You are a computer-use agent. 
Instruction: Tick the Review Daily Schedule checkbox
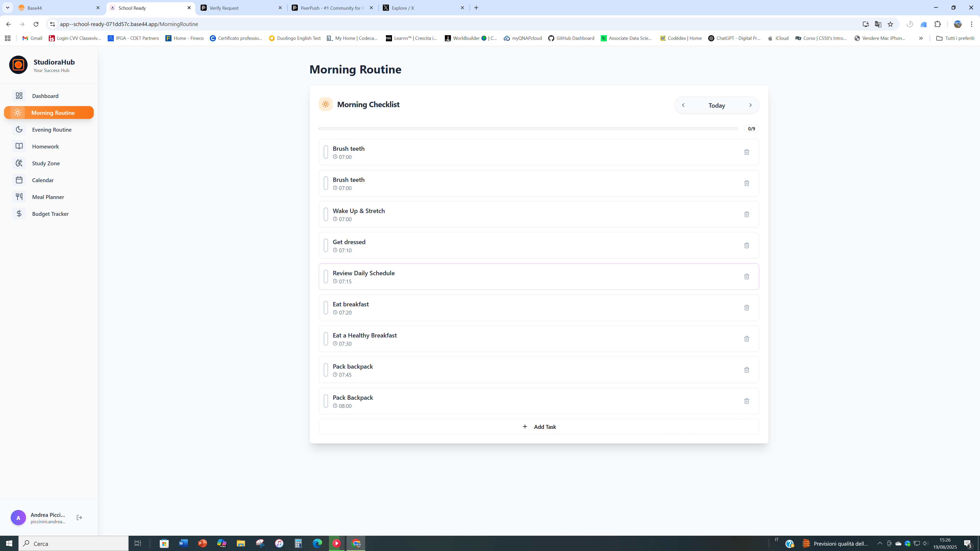point(326,277)
